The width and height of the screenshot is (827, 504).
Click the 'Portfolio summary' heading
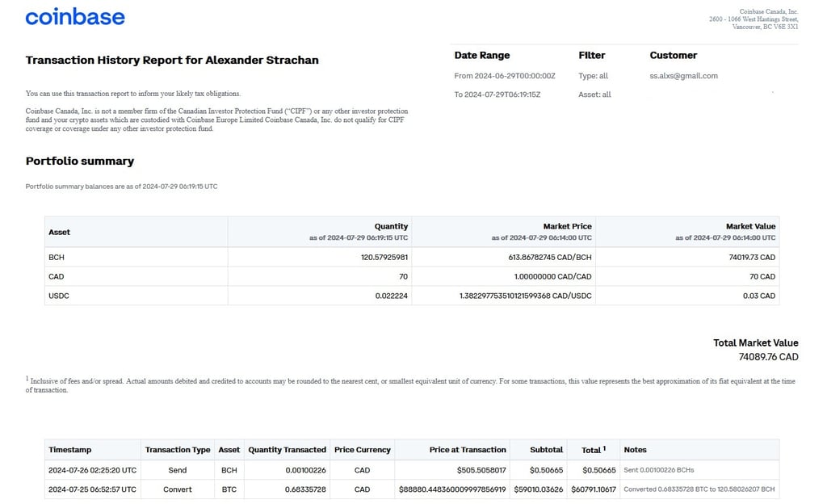pos(80,162)
